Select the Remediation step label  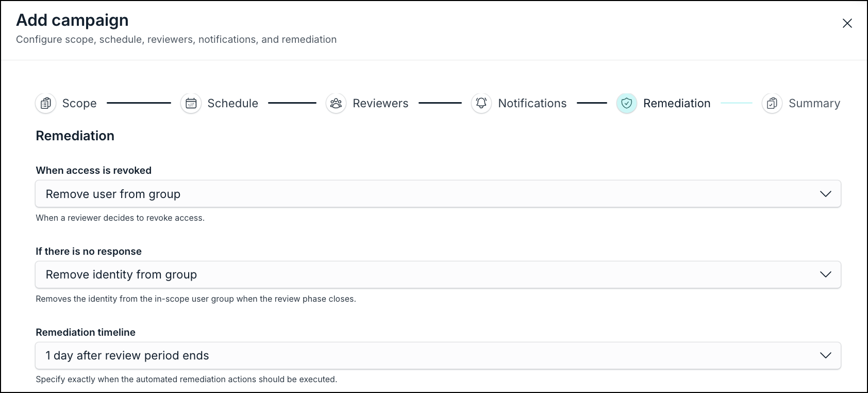coord(677,103)
